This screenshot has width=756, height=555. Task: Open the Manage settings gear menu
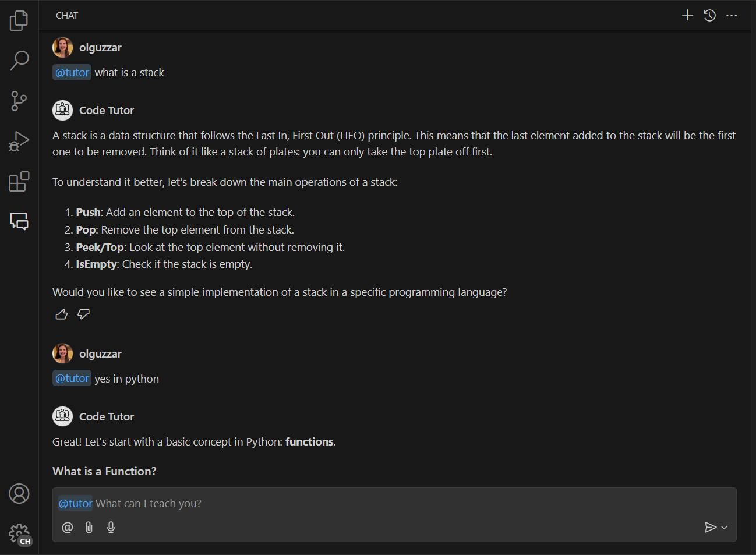[19, 533]
